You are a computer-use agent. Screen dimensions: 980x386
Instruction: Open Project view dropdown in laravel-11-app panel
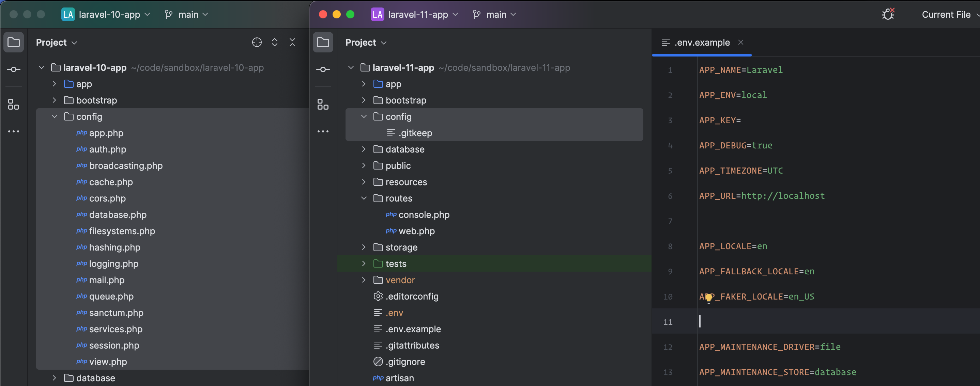click(366, 43)
